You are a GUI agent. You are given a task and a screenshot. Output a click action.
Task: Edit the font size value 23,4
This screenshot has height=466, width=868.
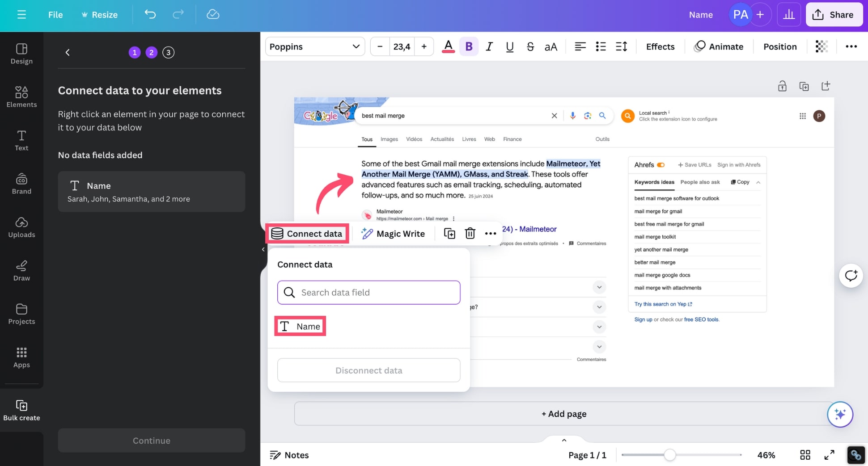coord(402,46)
